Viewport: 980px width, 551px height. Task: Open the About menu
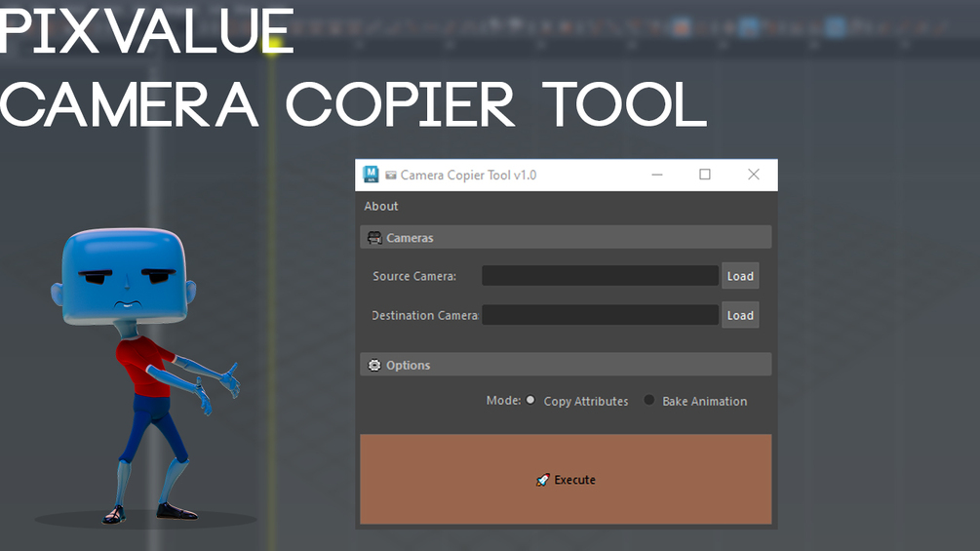tap(380, 206)
